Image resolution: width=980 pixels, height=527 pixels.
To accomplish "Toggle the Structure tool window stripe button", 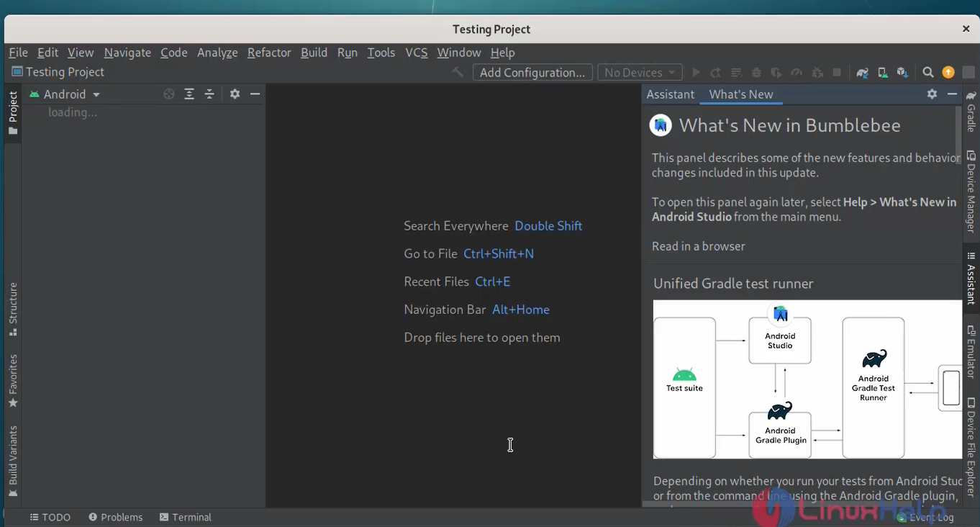I will pos(12,310).
